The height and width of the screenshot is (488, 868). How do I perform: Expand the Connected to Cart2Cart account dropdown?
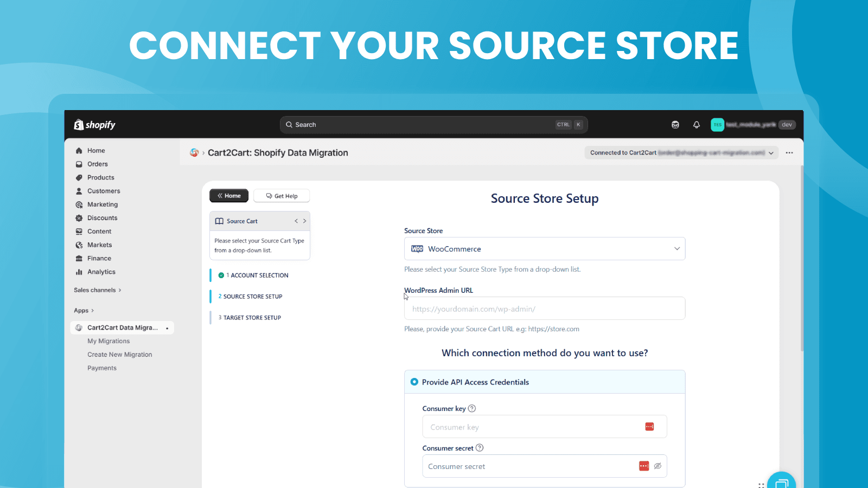(x=681, y=153)
